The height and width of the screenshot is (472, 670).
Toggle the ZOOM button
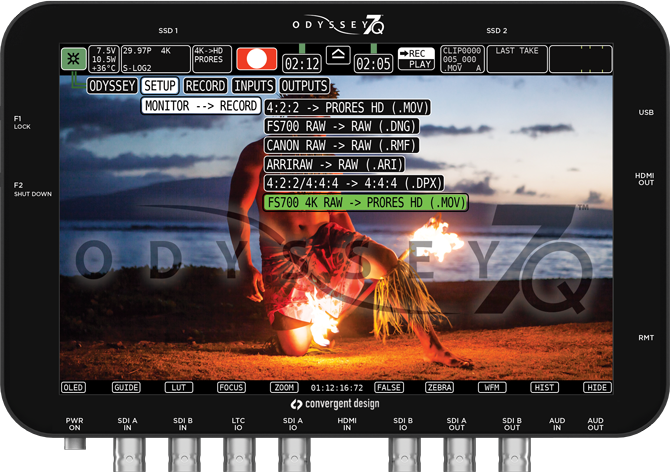click(x=284, y=387)
